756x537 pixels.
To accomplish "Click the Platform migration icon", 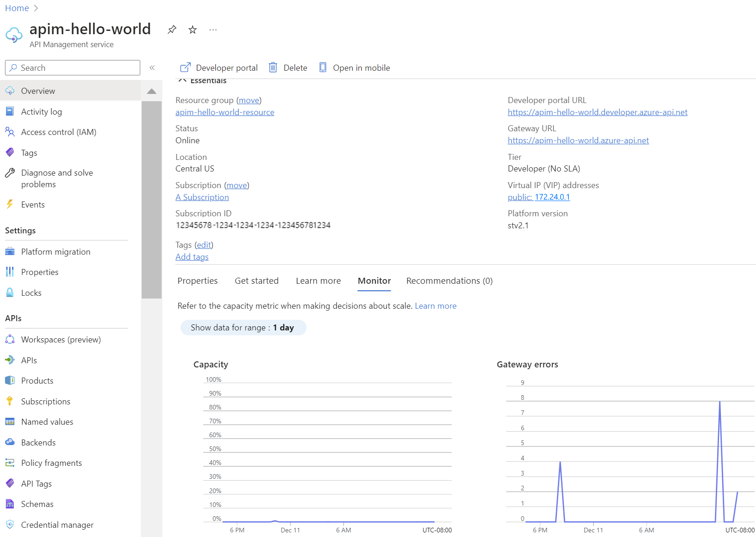I will pos(10,251).
